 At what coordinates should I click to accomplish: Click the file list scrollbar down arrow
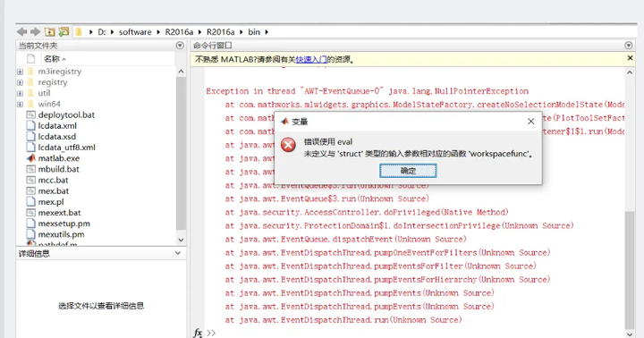click(181, 240)
